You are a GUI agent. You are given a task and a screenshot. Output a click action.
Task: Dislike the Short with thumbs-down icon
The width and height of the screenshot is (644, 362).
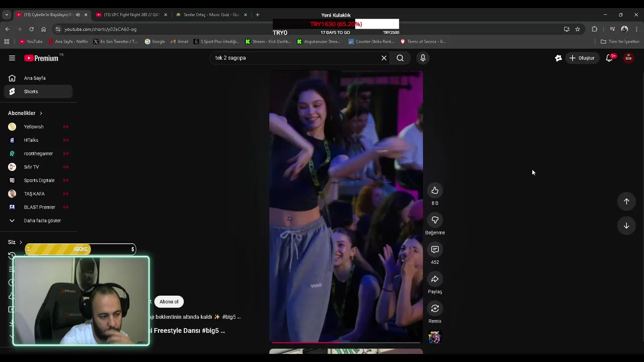click(x=435, y=220)
